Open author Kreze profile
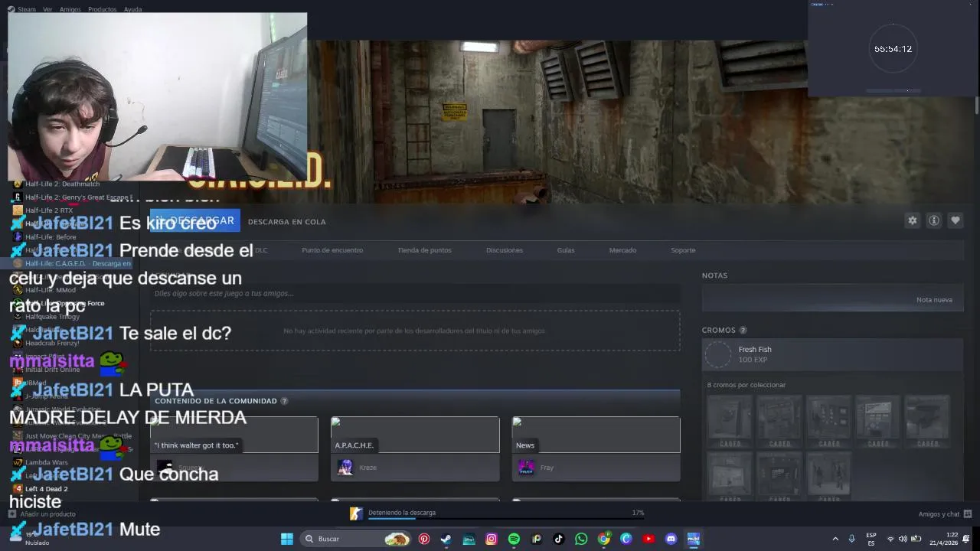 tap(367, 468)
